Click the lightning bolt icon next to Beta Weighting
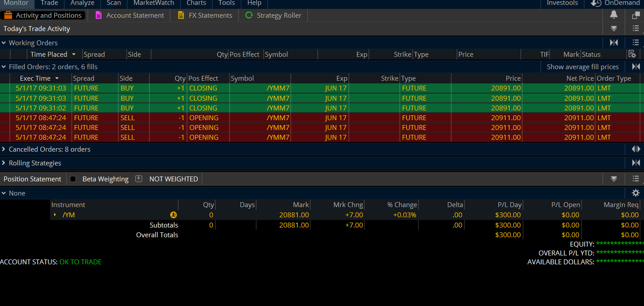Viewport: 644px width, 306px height. pos(139,179)
